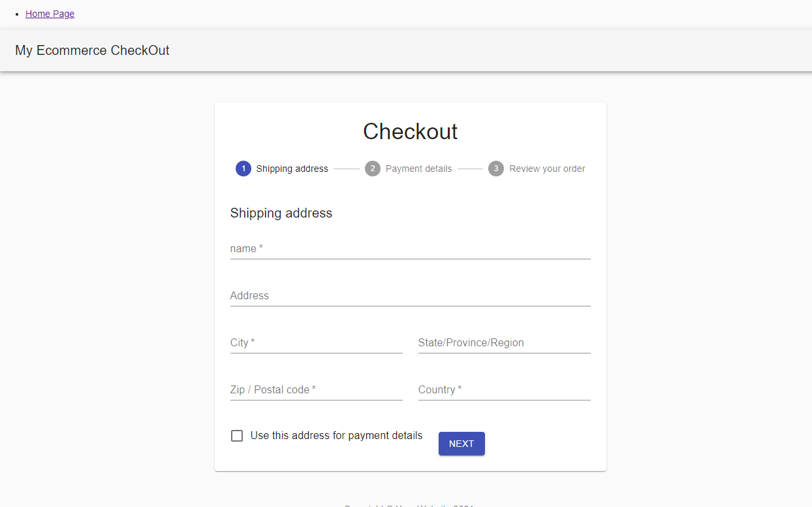Select the 'Review your order' step label
Viewport: 812px width, 507px height.
(547, 169)
